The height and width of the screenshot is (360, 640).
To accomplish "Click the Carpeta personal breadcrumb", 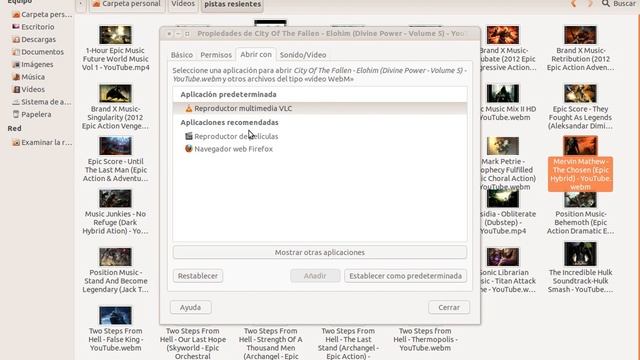I will point(127,4).
